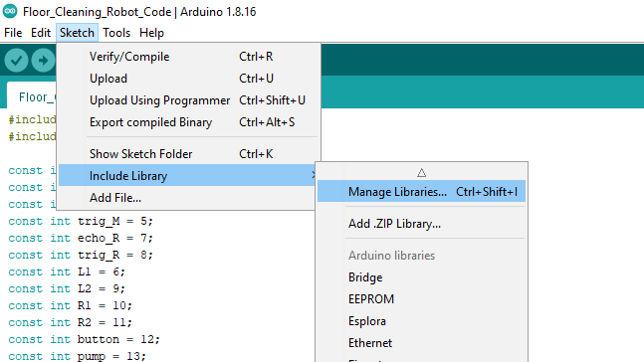
Task: Select Show Sketch Folder
Action: point(188,154)
